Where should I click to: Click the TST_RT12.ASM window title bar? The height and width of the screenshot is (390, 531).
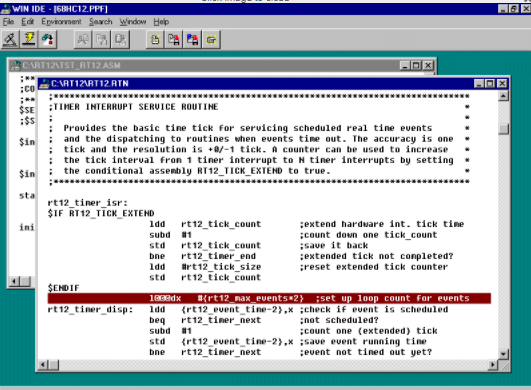[x=222, y=65]
